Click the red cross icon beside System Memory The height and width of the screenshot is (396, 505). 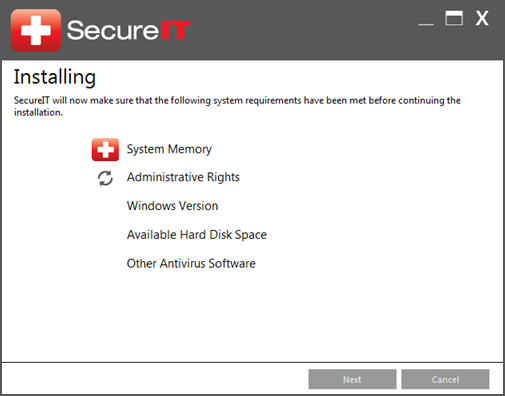click(105, 149)
